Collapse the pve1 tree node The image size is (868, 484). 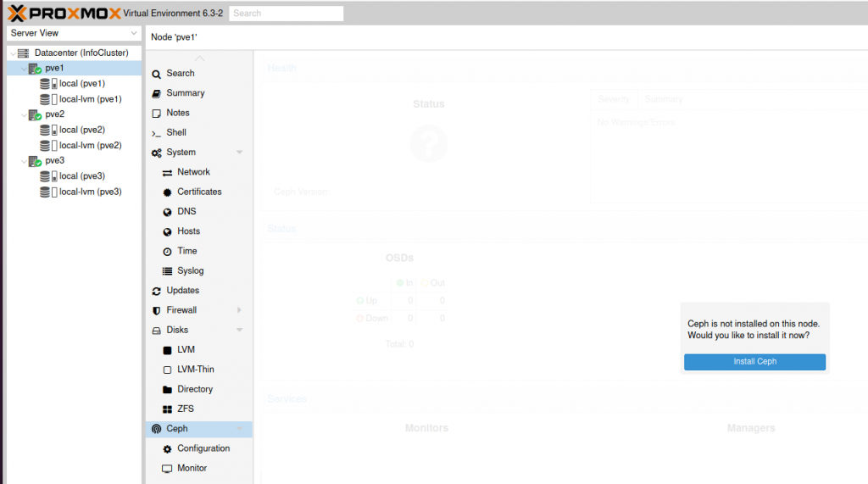coord(24,69)
